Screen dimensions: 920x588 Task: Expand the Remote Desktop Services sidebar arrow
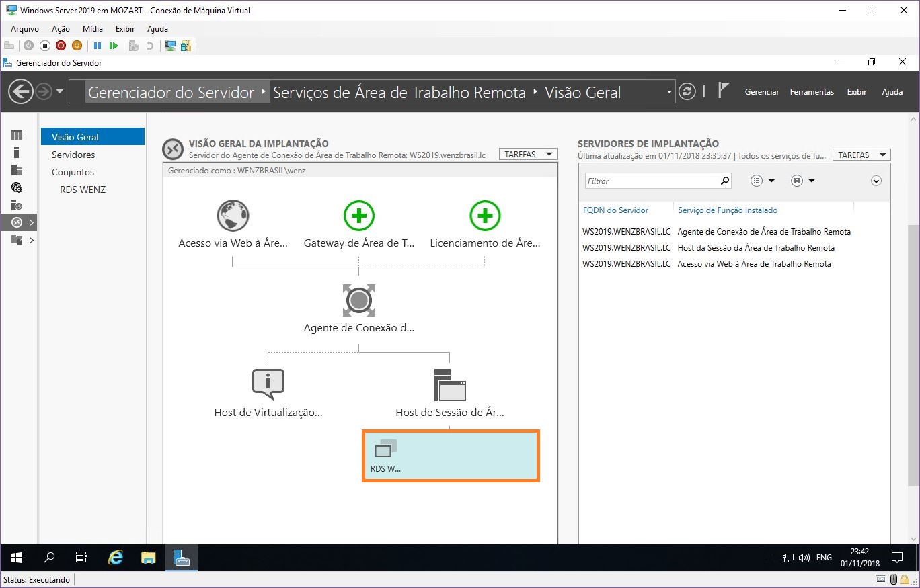tap(31, 222)
